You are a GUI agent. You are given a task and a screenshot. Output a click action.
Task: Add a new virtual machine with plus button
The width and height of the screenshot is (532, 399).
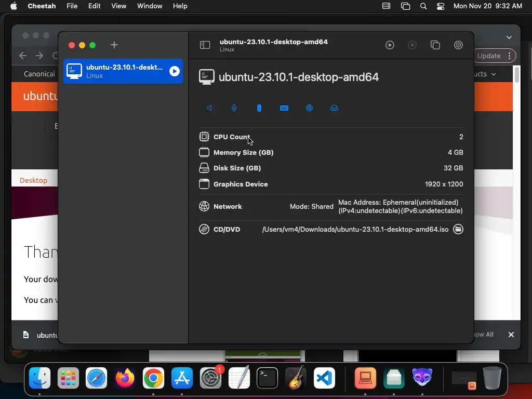click(114, 45)
